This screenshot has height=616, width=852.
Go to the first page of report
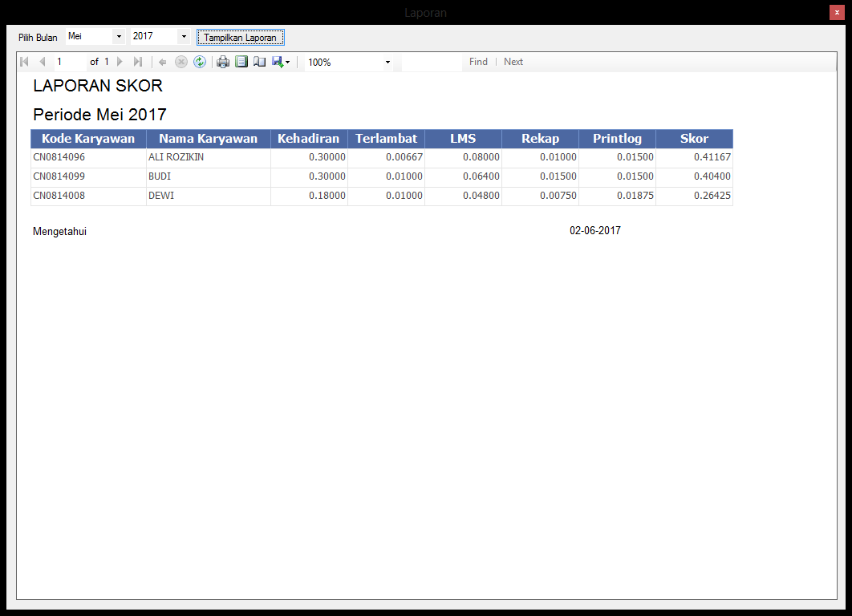[x=24, y=62]
